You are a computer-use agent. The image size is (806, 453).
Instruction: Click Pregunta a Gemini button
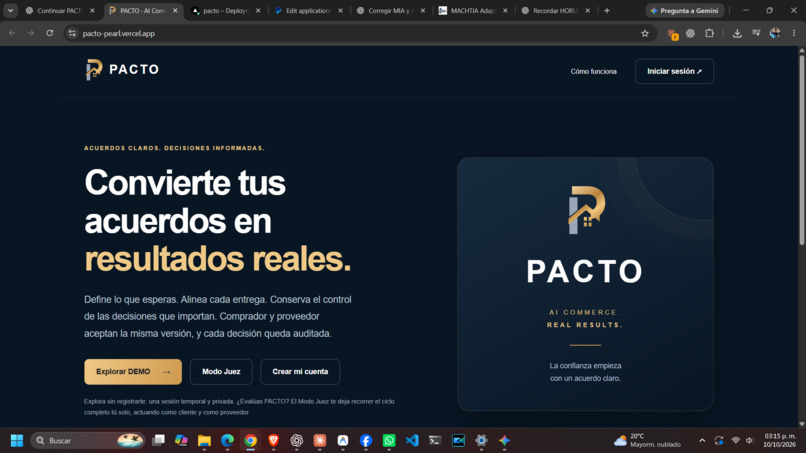684,10
